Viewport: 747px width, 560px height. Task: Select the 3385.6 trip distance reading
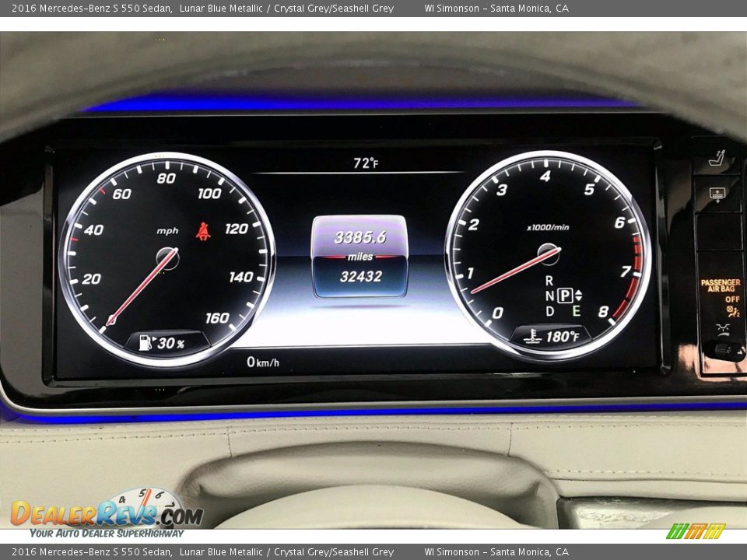click(x=360, y=237)
